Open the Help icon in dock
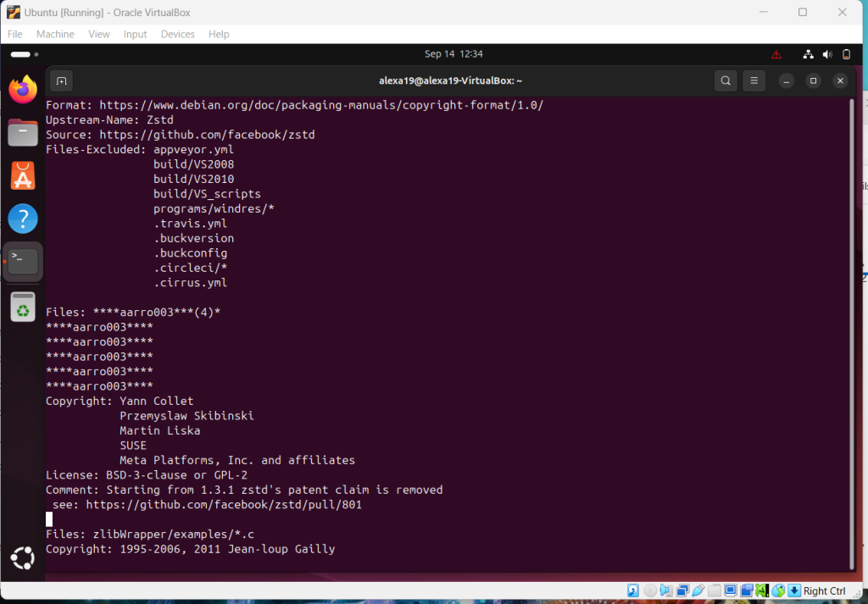868x604 pixels. click(23, 219)
